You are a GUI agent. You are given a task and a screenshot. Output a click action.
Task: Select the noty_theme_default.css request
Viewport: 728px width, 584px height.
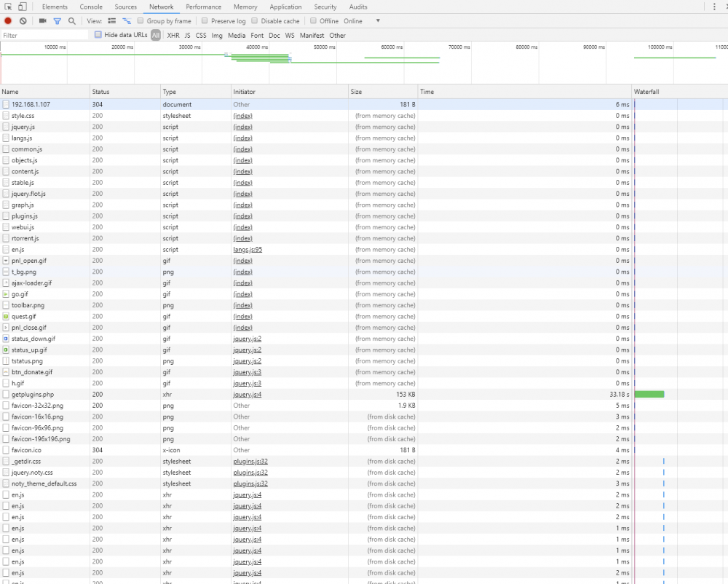(x=364, y=484)
